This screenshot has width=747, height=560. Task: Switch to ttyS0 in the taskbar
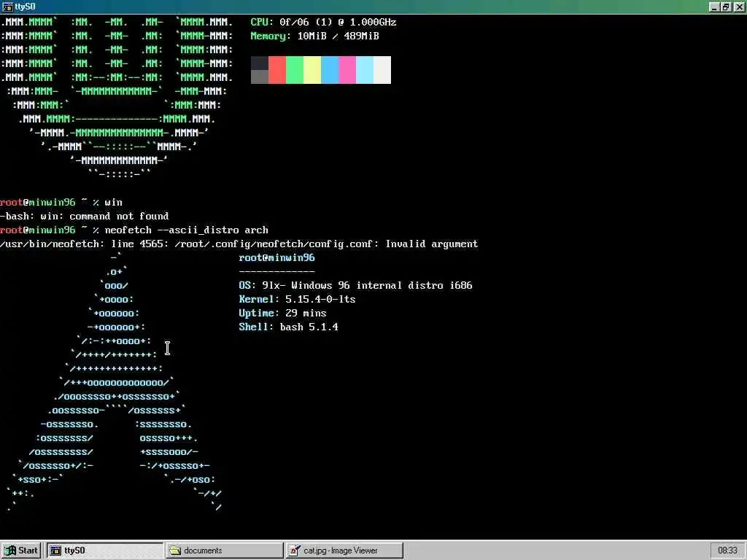click(x=104, y=550)
